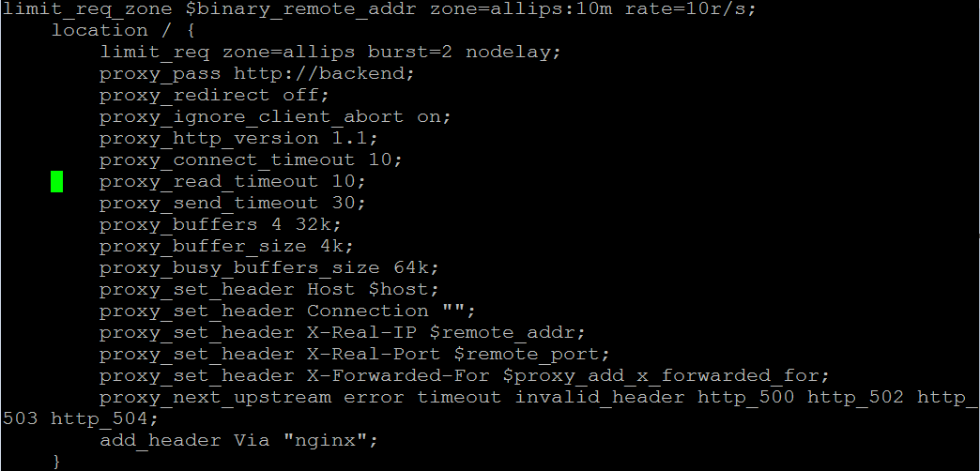The height and width of the screenshot is (471, 980).
Task: Click the proxy_http_version 1.1 line
Action: (238, 139)
